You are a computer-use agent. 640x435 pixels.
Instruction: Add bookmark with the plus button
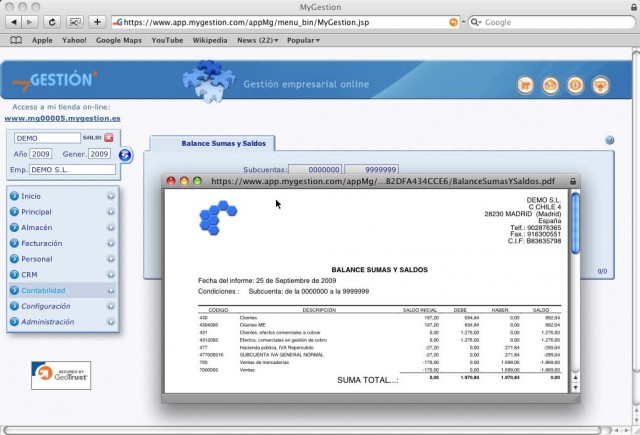[x=97, y=22]
